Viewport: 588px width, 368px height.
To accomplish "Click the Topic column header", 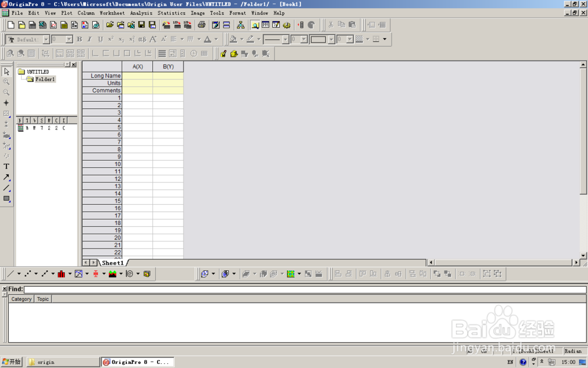I will pyautogui.click(x=43, y=299).
